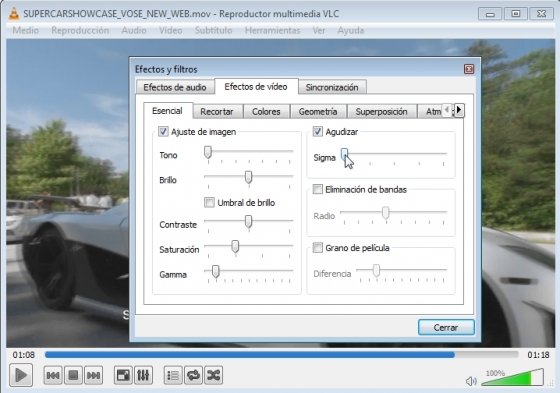Open the Herramientas menu

[272, 30]
